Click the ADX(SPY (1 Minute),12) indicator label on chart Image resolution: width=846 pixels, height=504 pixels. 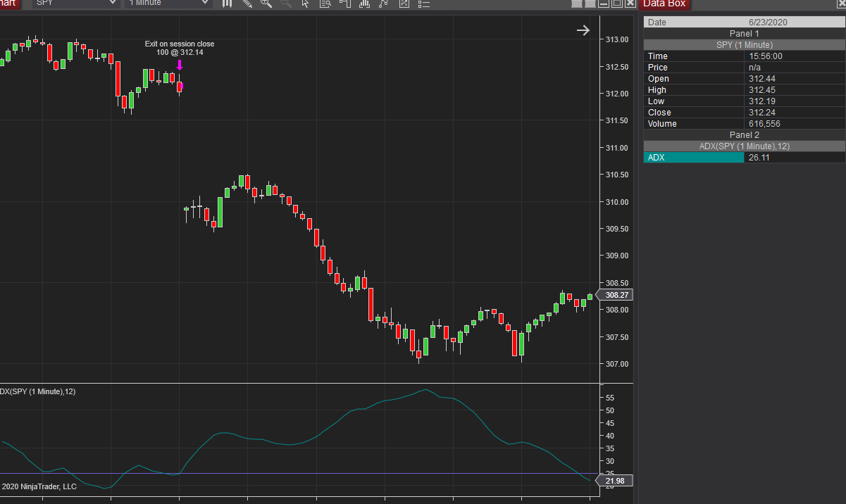[x=37, y=391]
